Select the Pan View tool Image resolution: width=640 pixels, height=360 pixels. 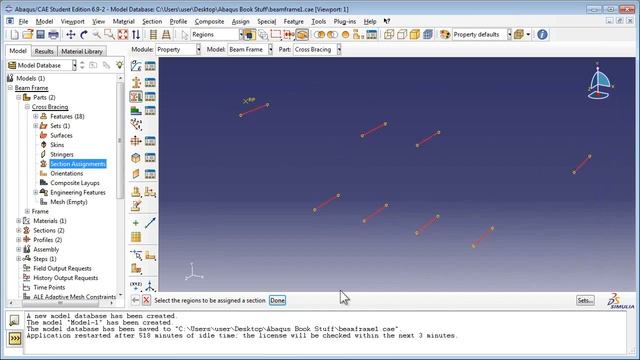71,35
